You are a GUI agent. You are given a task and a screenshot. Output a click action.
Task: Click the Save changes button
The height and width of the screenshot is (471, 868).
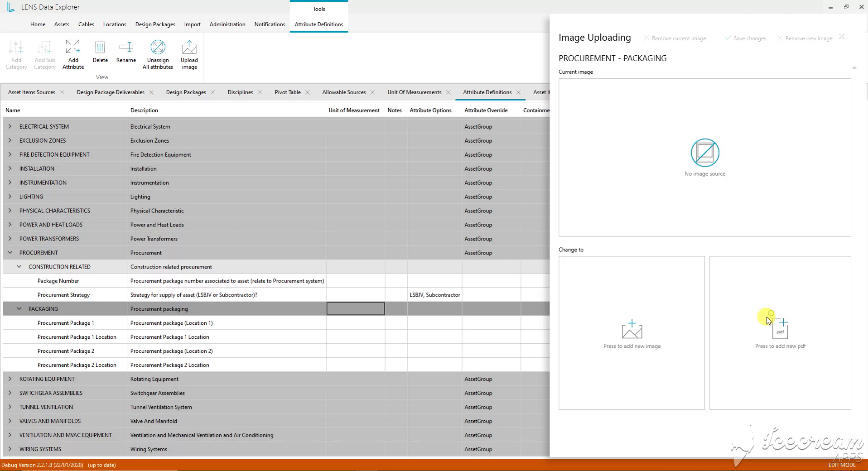pos(745,38)
